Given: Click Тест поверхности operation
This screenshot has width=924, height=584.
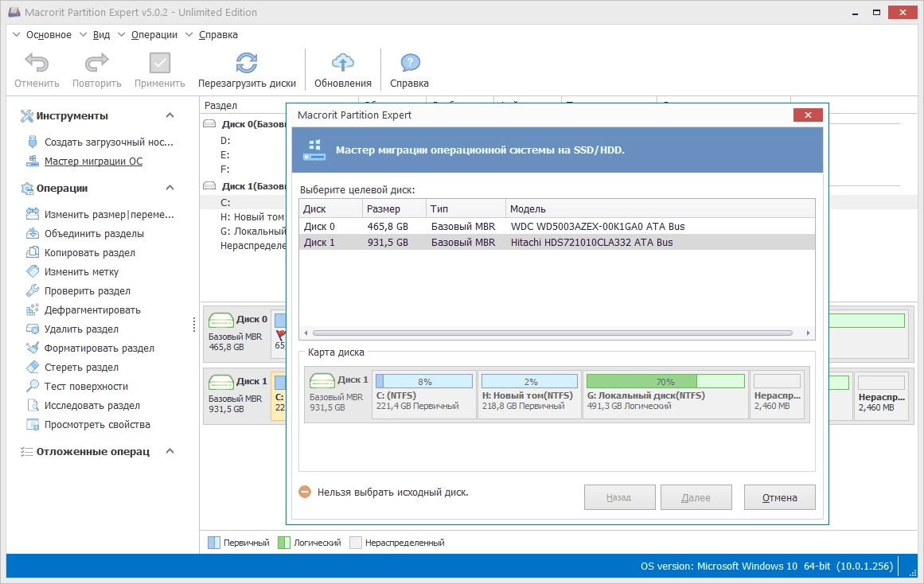Looking at the screenshot, I should click(86, 387).
